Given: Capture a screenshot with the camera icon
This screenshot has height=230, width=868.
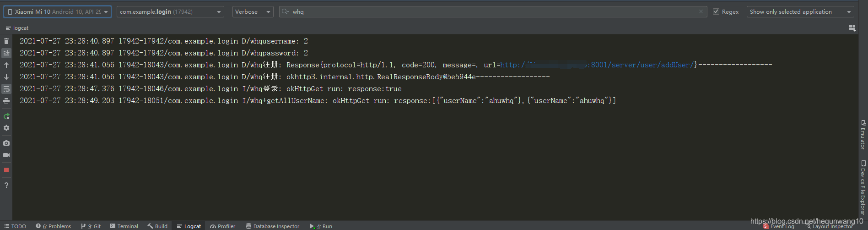Looking at the screenshot, I should 6,143.
